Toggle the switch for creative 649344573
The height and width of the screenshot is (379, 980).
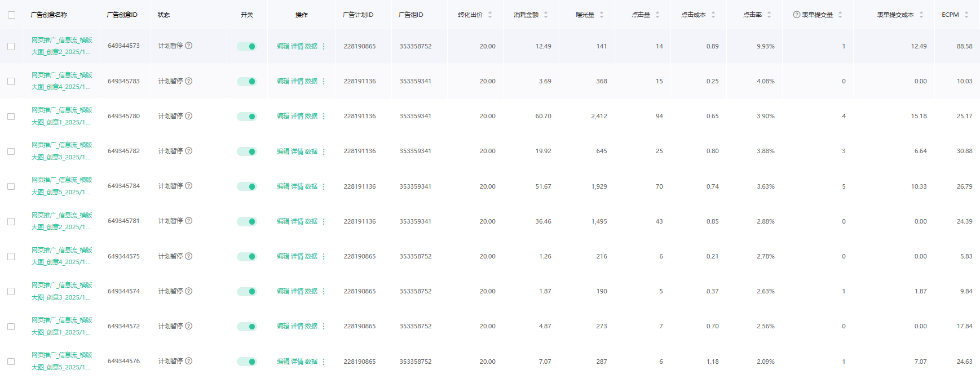246,46
